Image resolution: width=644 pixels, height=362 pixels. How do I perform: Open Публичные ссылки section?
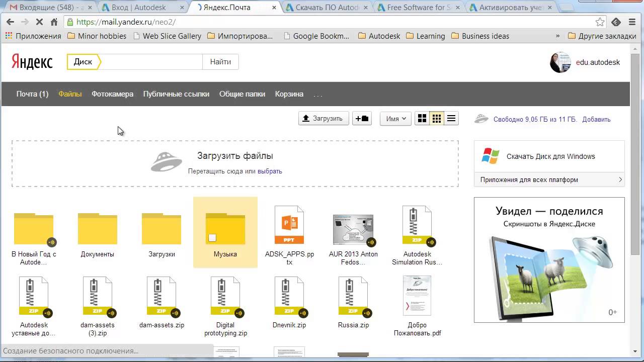click(x=176, y=94)
